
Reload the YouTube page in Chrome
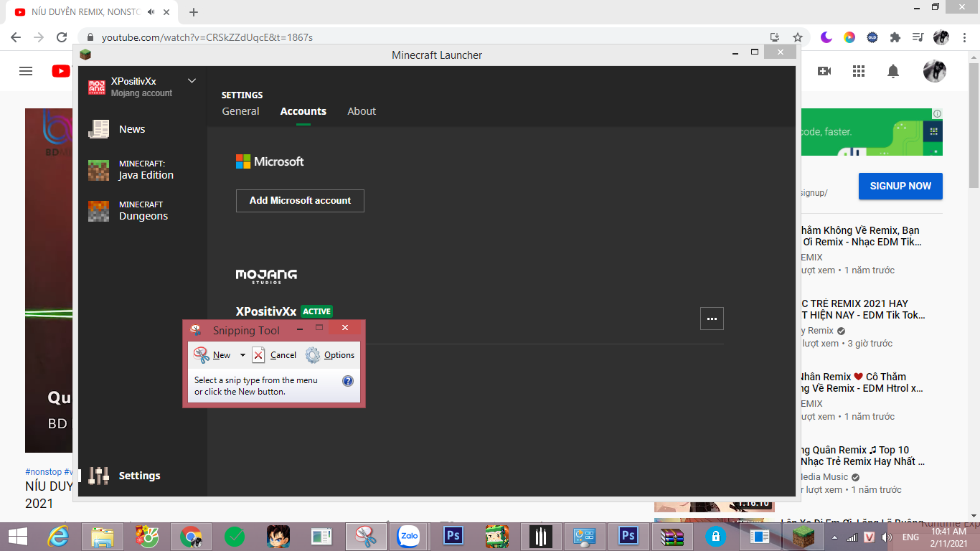click(62, 37)
